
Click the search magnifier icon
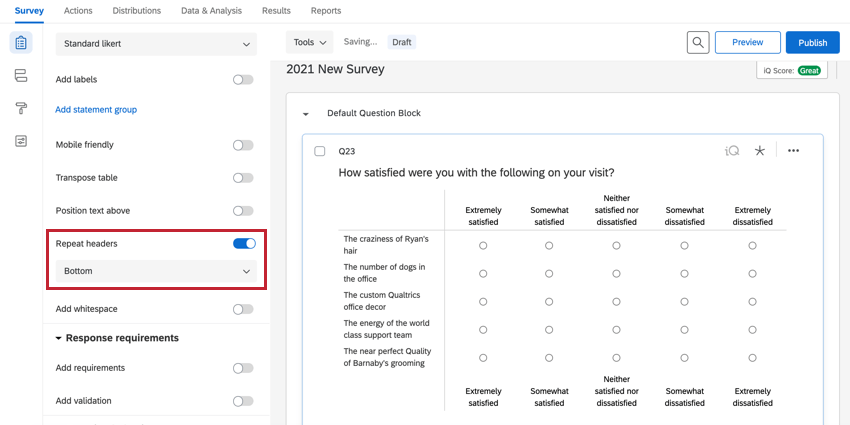698,42
